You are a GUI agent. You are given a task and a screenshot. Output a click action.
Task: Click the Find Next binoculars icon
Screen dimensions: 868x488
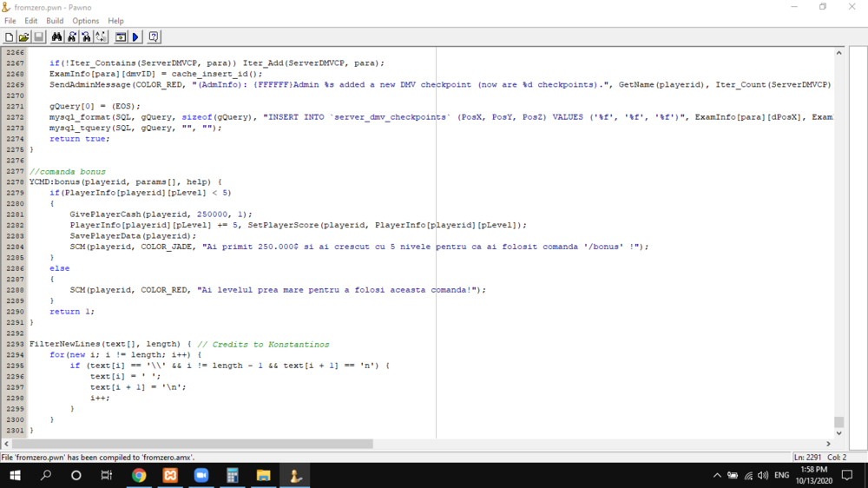tap(71, 37)
